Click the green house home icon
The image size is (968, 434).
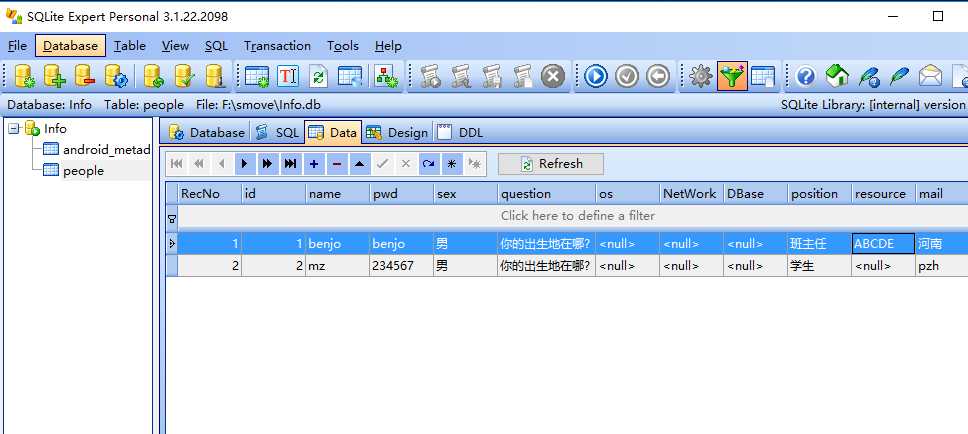[837, 77]
